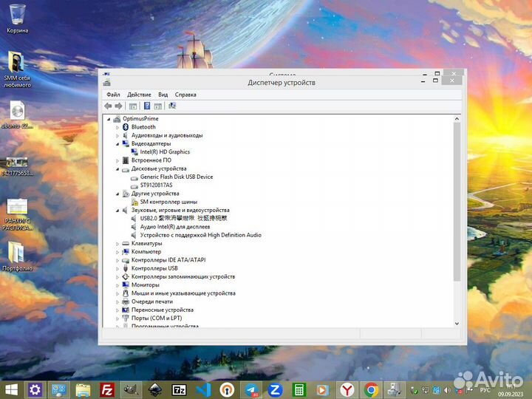Click the blue Help icon in toolbar
The width and height of the screenshot is (532, 399).
[147, 106]
